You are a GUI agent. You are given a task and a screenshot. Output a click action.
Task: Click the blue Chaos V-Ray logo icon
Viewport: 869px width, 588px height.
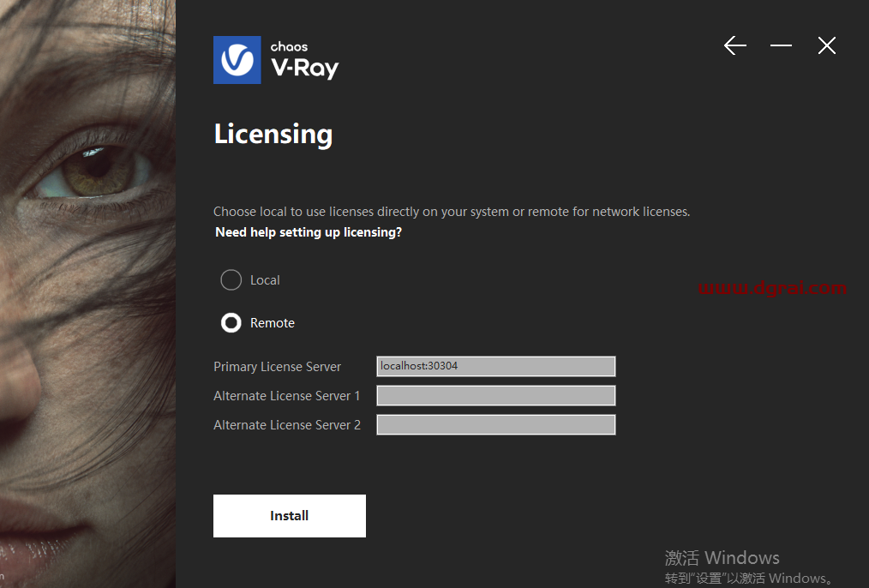pos(237,60)
